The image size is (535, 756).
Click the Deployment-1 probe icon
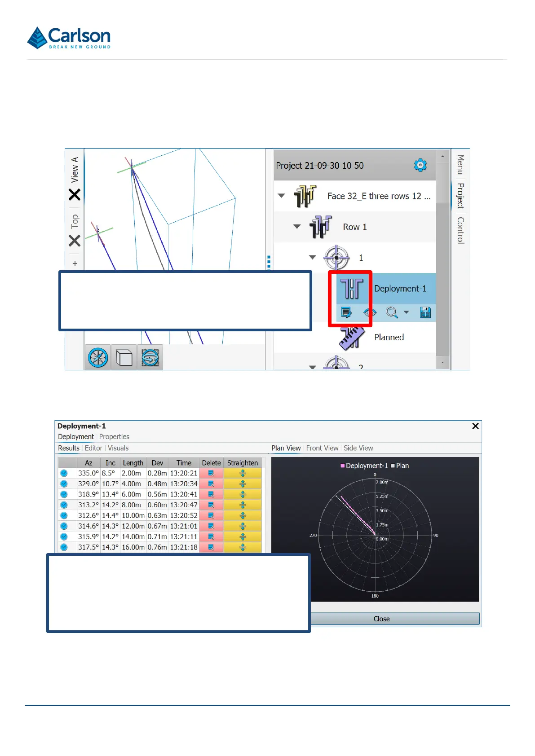[352, 289]
